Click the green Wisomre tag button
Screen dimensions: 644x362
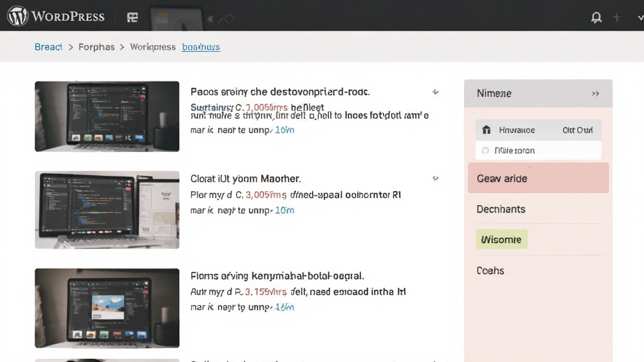[x=501, y=239]
